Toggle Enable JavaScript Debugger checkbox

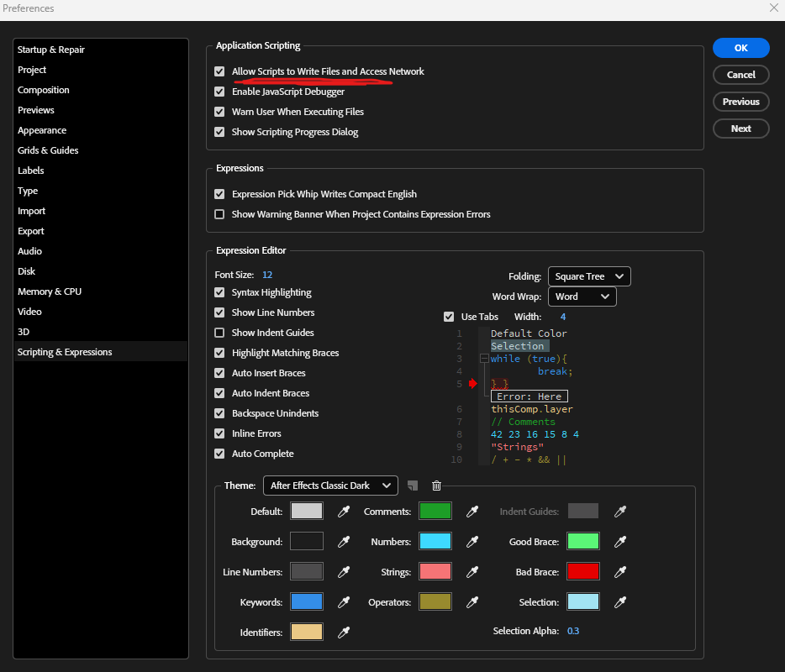[x=219, y=92]
